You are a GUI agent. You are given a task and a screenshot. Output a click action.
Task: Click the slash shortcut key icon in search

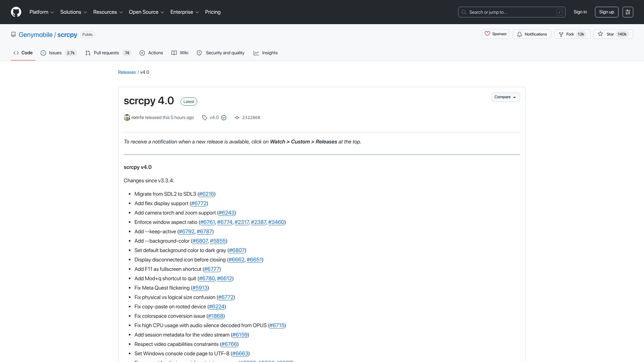click(x=559, y=12)
